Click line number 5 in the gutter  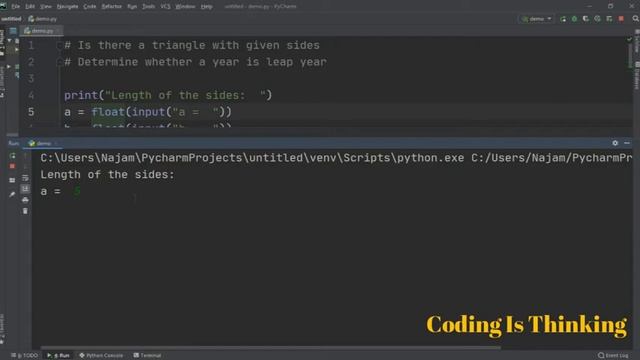click(31, 112)
